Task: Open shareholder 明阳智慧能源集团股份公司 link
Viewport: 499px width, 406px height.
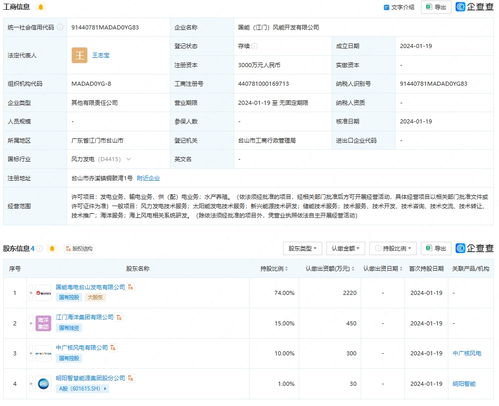Action: pyautogui.click(x=90, y=378)
